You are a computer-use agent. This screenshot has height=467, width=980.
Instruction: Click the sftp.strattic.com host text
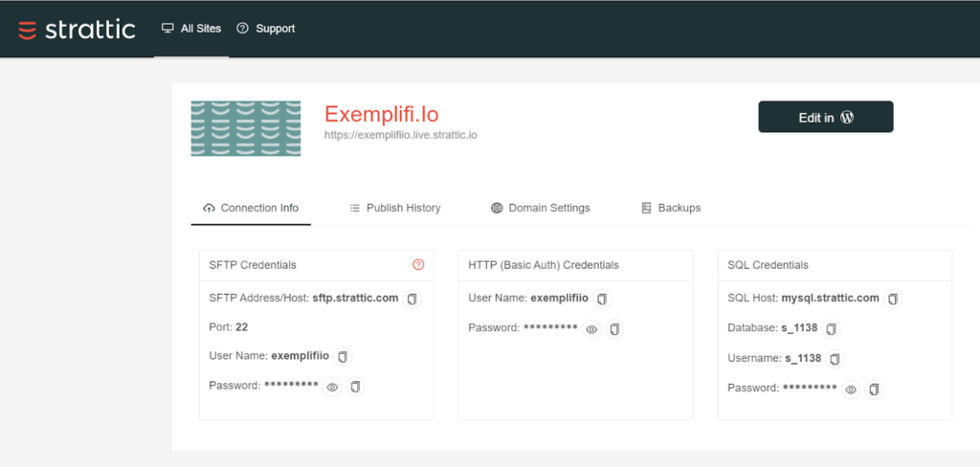coord(355,298)
